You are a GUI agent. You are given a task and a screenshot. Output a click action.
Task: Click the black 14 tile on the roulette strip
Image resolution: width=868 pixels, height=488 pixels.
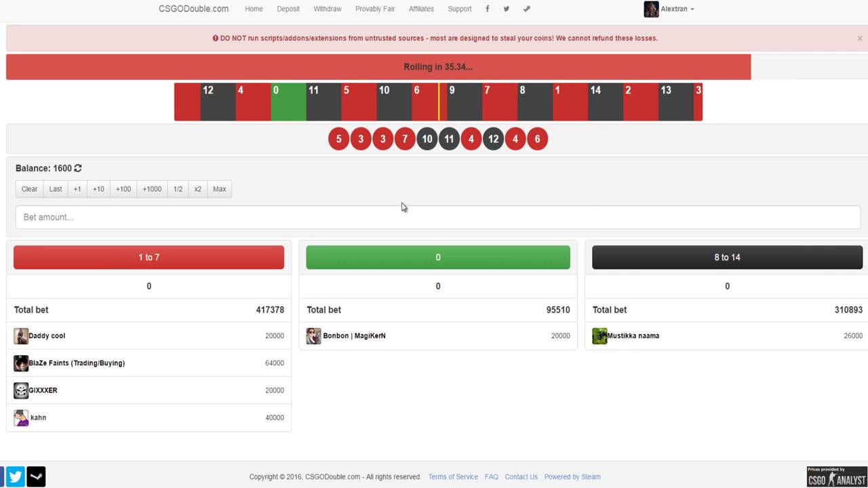606,102
